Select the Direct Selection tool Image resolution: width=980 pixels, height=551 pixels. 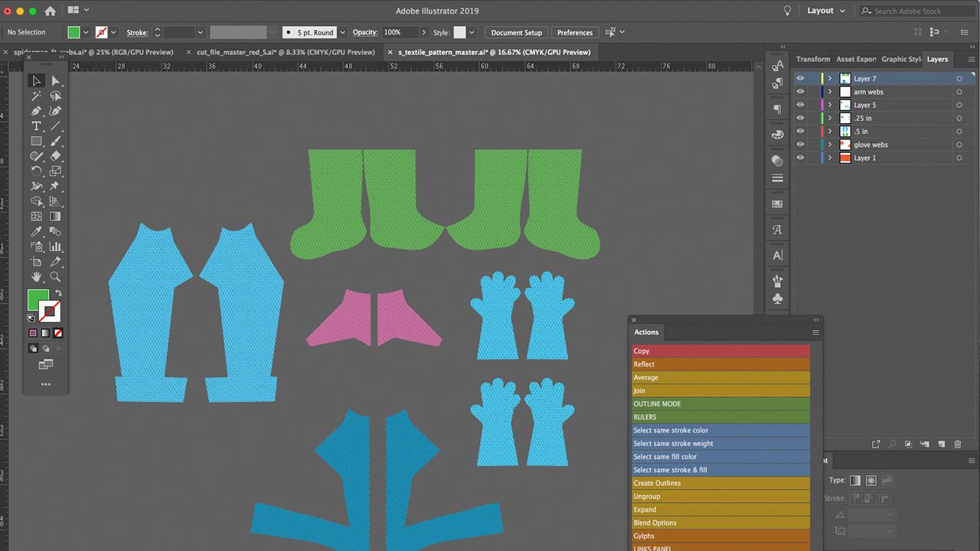[55, 81]
